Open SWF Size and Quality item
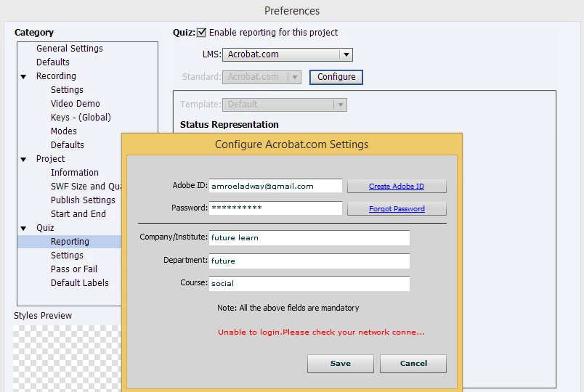This screenshot has width=584, height=392. 86,186
